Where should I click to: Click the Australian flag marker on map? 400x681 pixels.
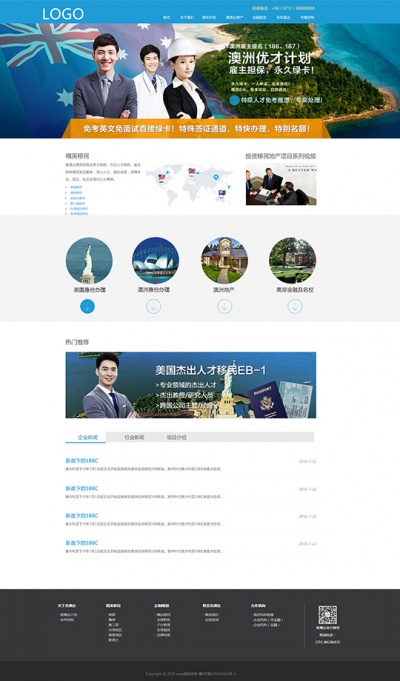pos(222,193)
